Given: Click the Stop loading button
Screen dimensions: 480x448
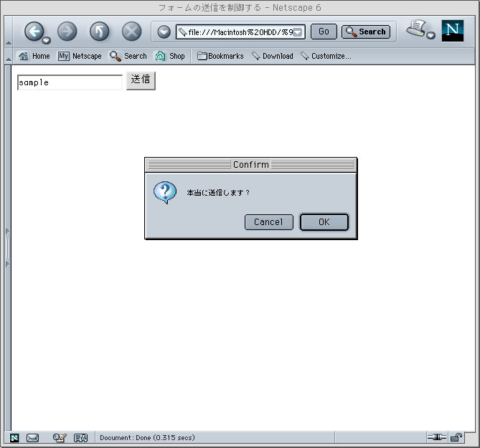Looking at the screenshot, I should click(131, 32).
